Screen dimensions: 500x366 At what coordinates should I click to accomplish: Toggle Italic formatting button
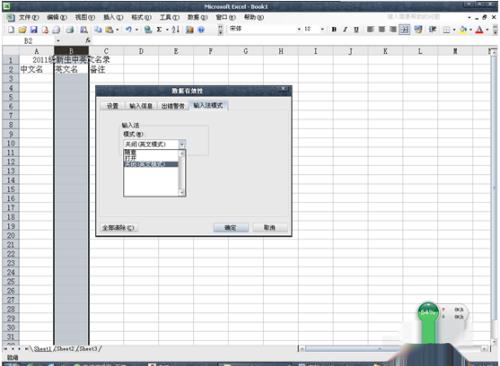coord(345,29)
